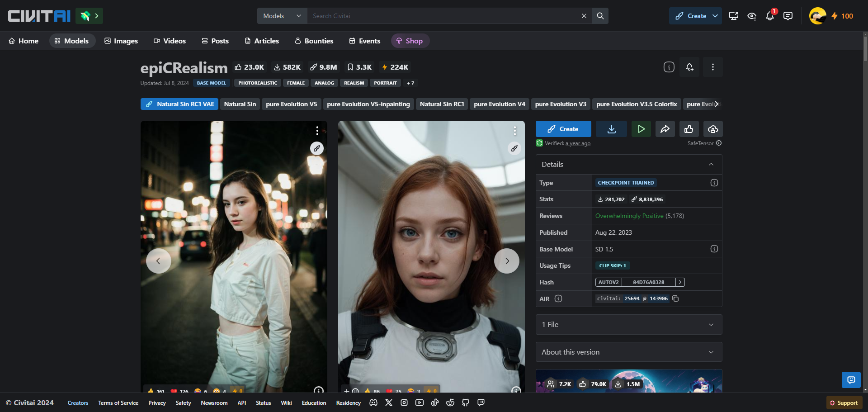Open the Images navigation tab

(121, 41)
